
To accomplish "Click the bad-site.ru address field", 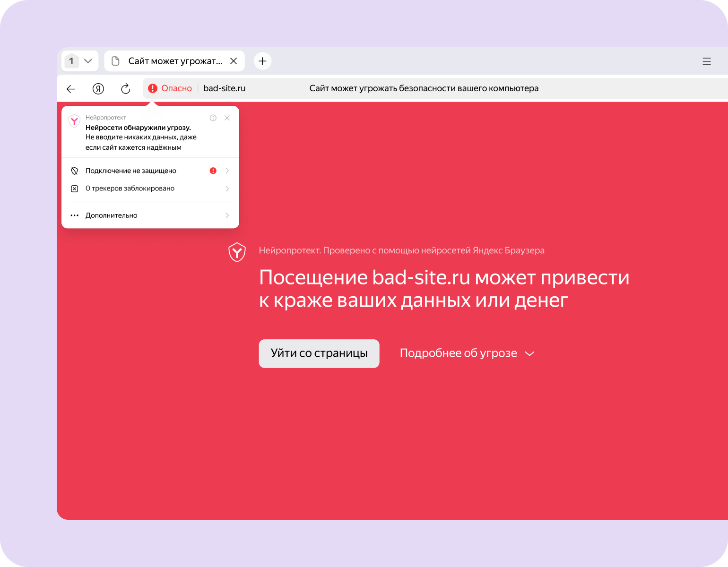I will (x=225, y=88).
